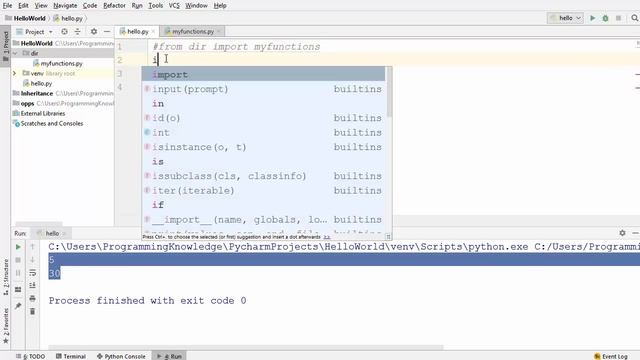Click the hello tab in Run panel
640x360 pixels.
click(x=51, y=233)
